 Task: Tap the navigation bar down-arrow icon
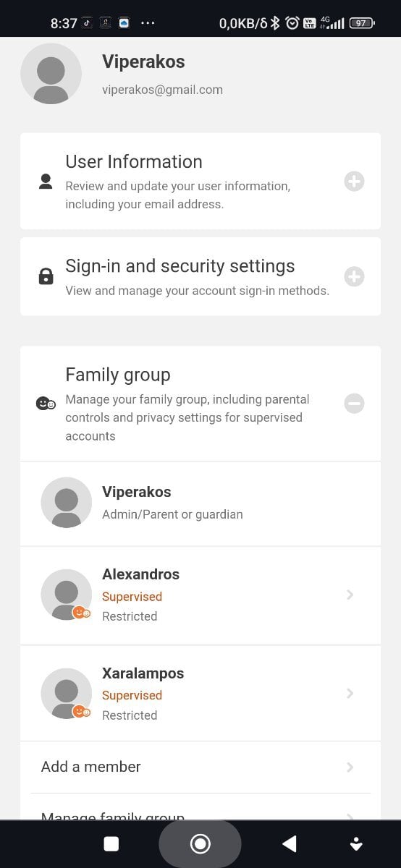[x=355, y=843]
